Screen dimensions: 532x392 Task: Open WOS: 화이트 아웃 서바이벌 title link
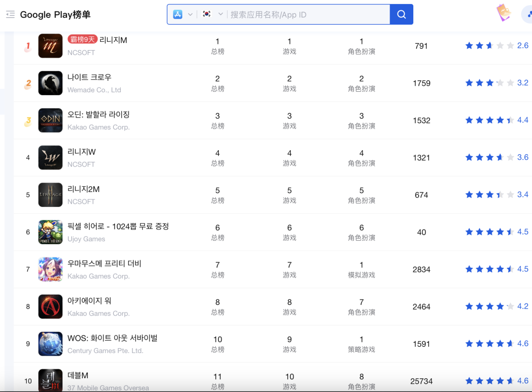(x=112, y=338)
